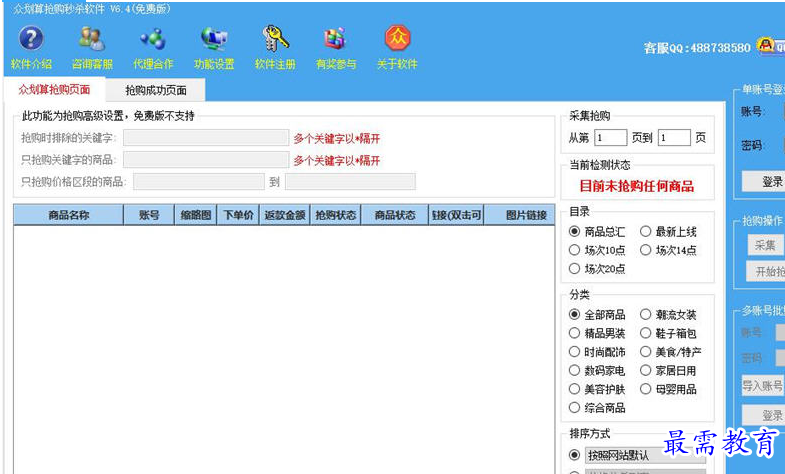
Task: Choose the 潮流女装 category radio
Action: [x=645, y=314]
